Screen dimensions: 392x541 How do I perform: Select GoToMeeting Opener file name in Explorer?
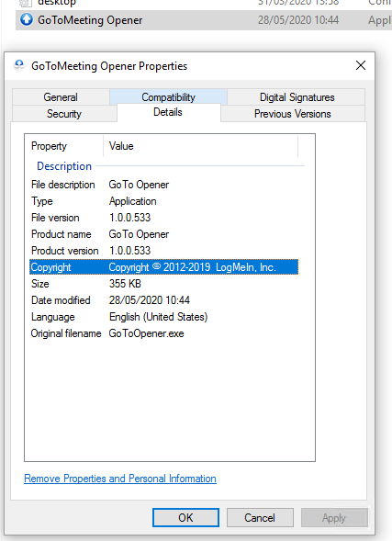coord(90,20)
